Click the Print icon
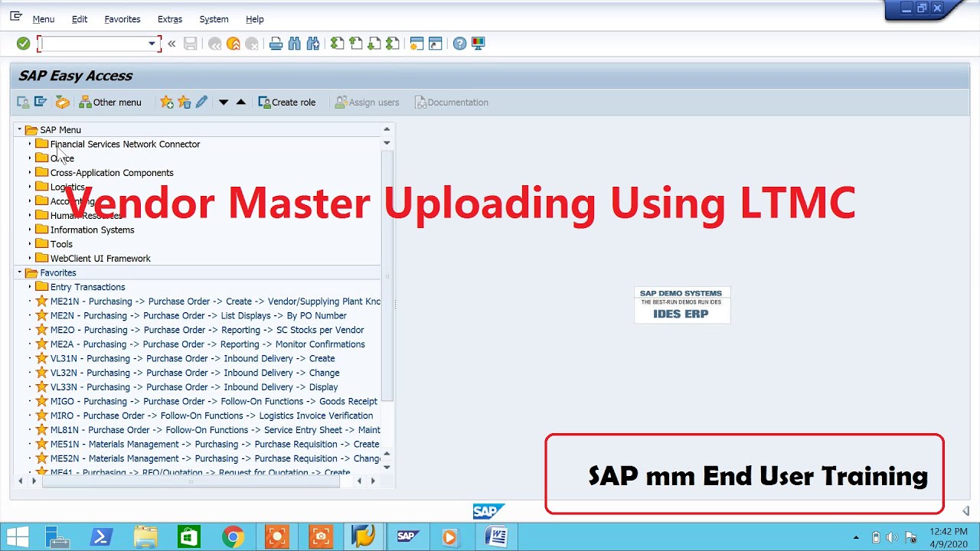Viewport: 980px width, 551px height. click(276, 44)
